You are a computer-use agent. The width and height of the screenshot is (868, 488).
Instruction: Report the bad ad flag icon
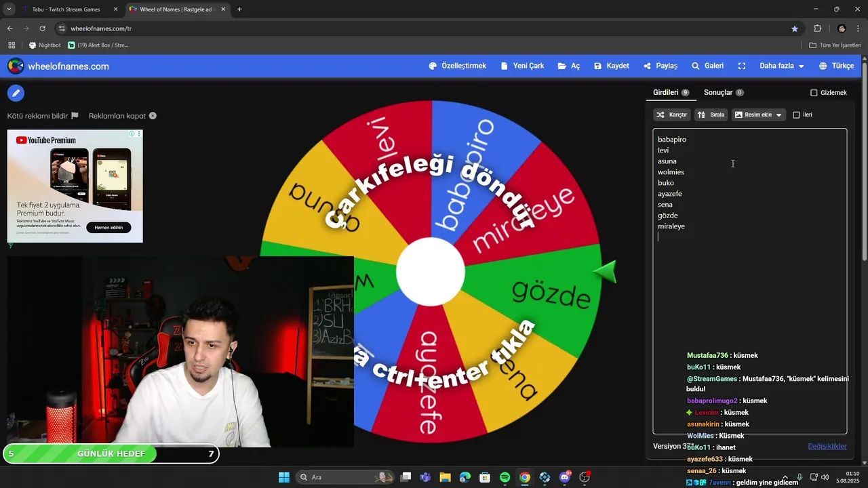[x=75, y=116]
